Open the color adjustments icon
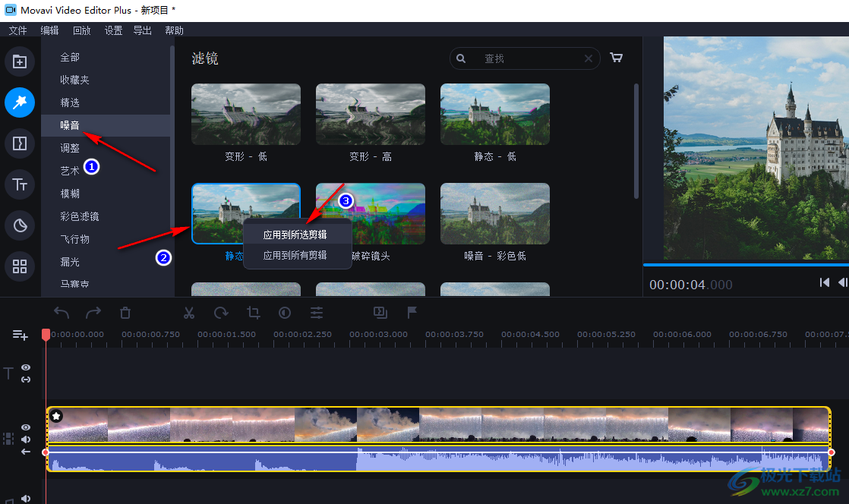The width and height of the screenshot is (849, 504). point(285,313)
